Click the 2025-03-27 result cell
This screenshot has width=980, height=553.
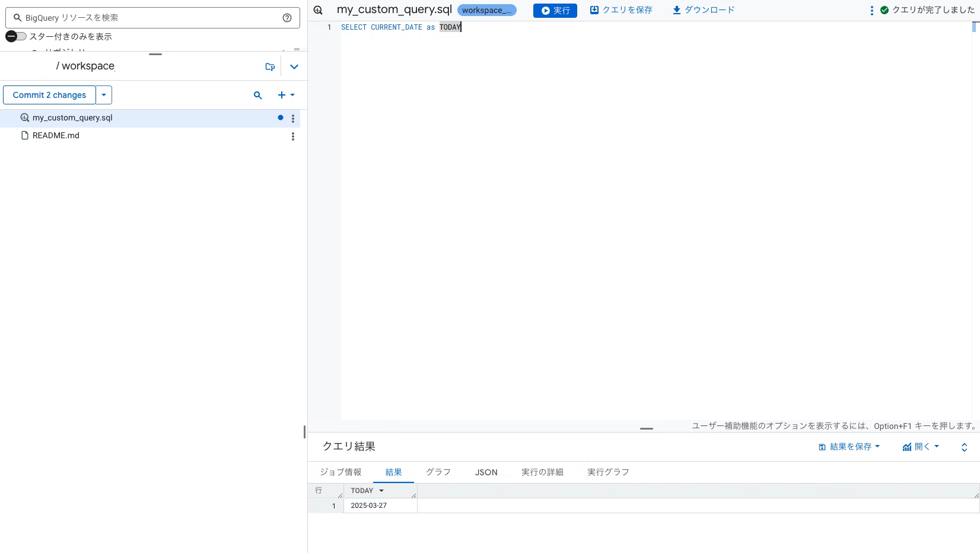380,506
